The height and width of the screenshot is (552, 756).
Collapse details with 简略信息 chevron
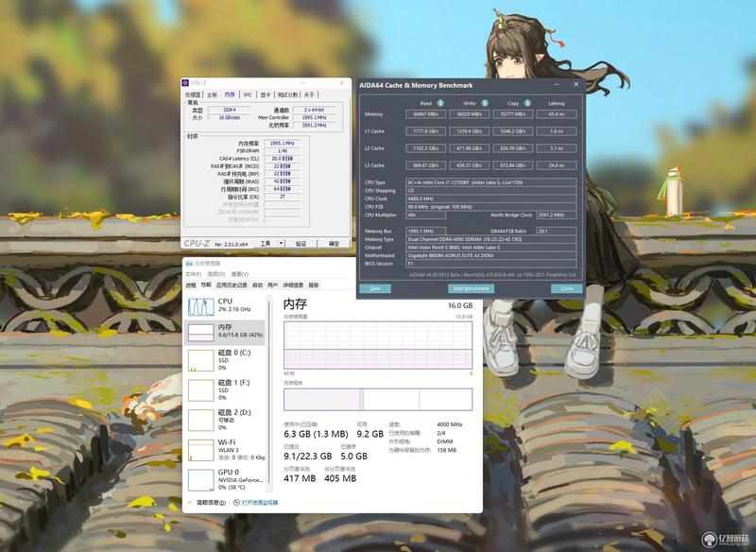pos(190,502)
